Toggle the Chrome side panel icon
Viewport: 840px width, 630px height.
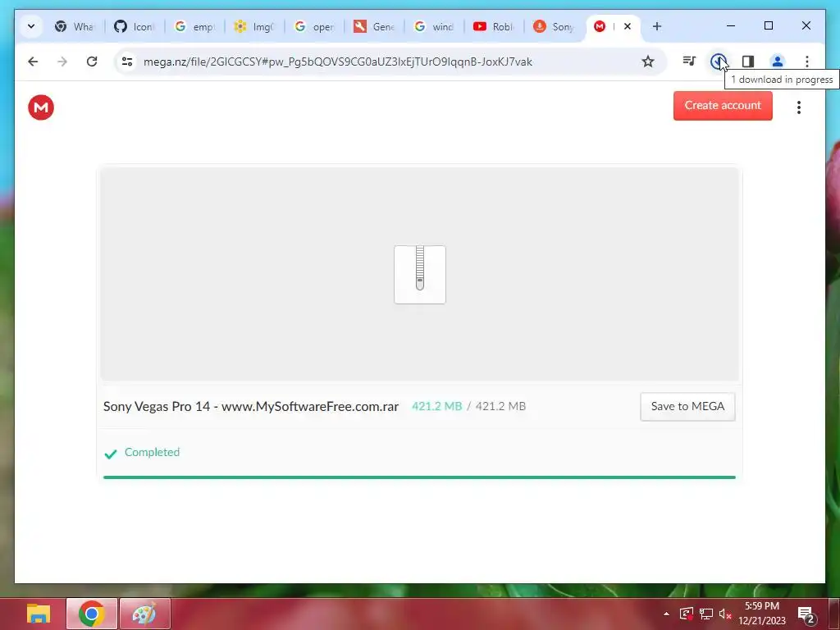pyautogui.click(x=748, y=62)
